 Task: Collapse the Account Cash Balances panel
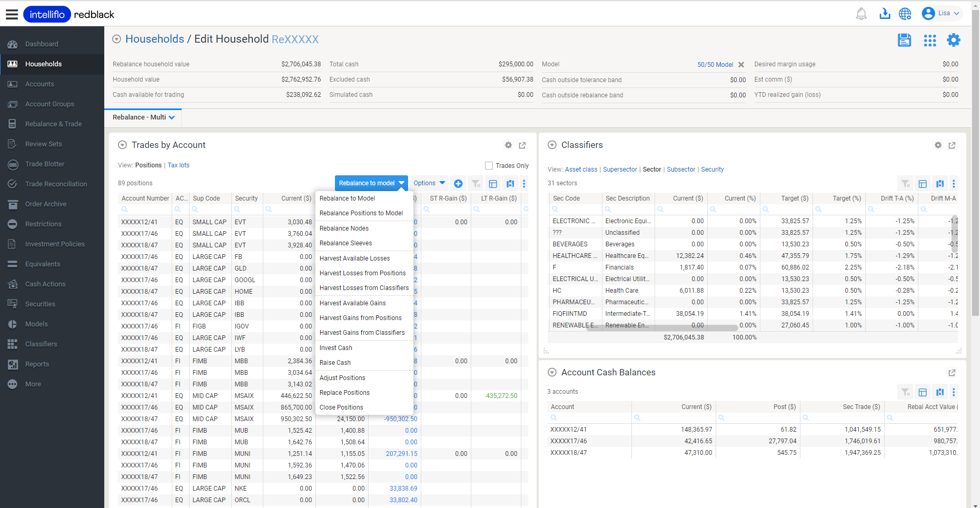(x=552, y=372)
